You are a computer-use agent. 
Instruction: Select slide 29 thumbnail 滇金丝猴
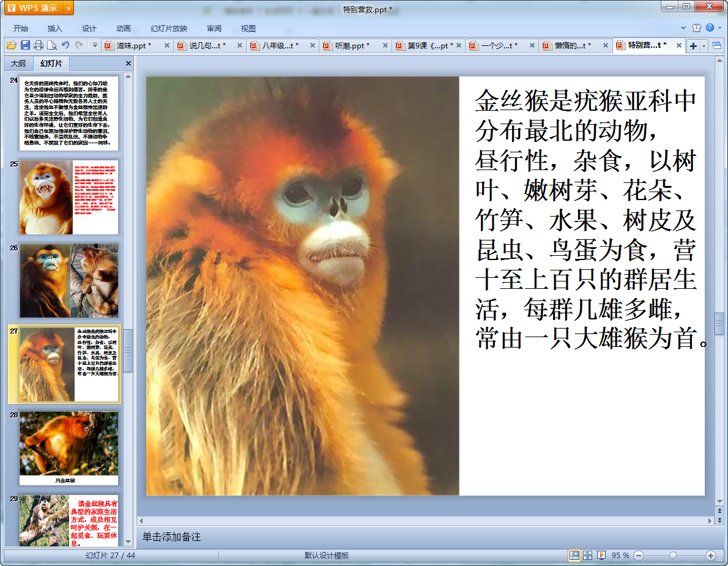click(69, 520)
